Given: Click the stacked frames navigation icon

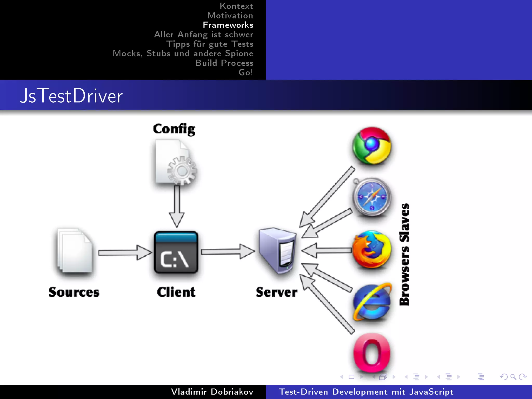Looking at the screenshot, I should pos(383,377).
